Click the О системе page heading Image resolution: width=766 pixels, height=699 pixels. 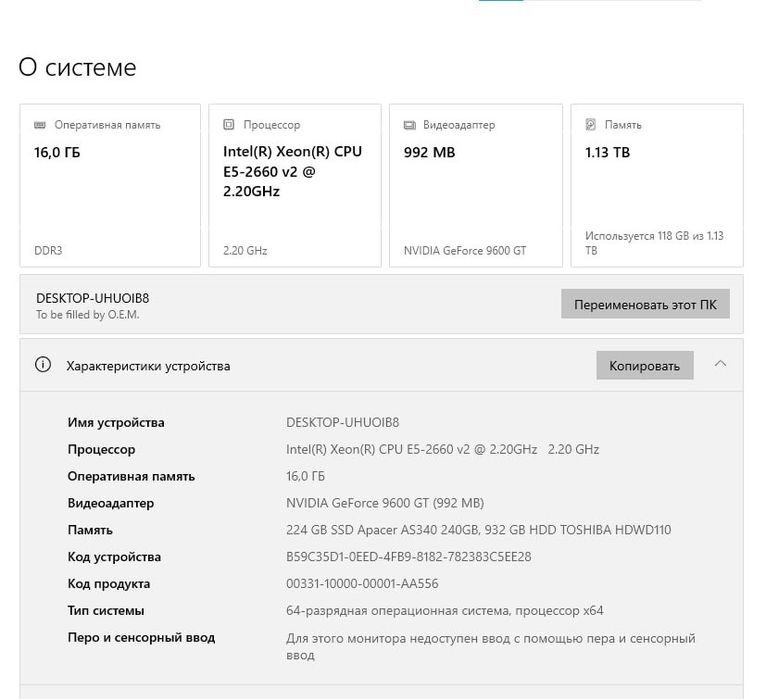(77, 67)
